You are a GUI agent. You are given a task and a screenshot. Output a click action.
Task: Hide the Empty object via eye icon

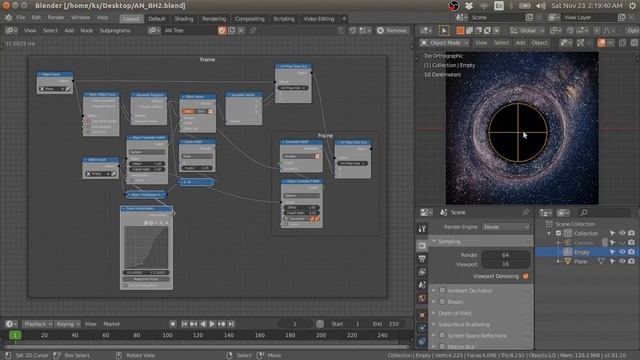click(622, 252)
